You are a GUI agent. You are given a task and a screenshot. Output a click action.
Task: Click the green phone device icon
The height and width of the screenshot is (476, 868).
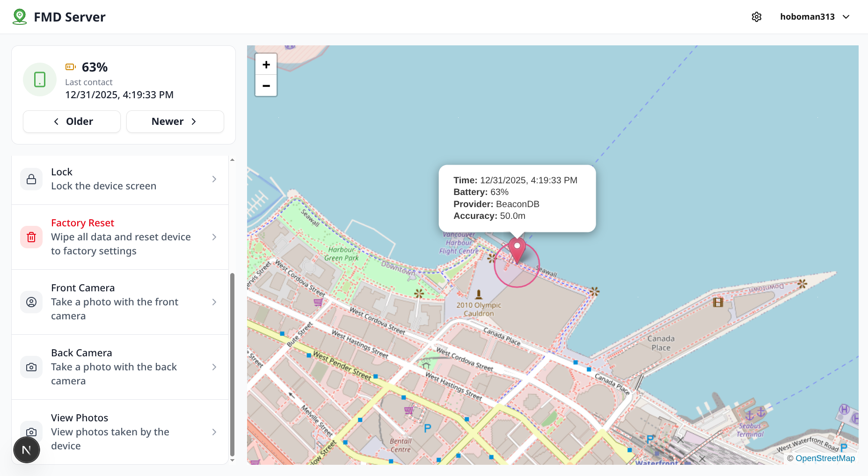click(x=40, y=79)
